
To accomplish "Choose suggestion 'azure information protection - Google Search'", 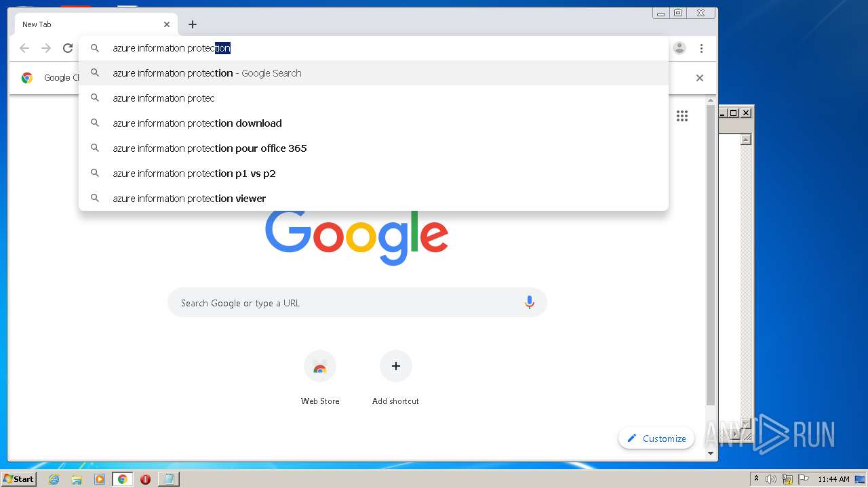I will pyautogui.click(x=374, y=73).
